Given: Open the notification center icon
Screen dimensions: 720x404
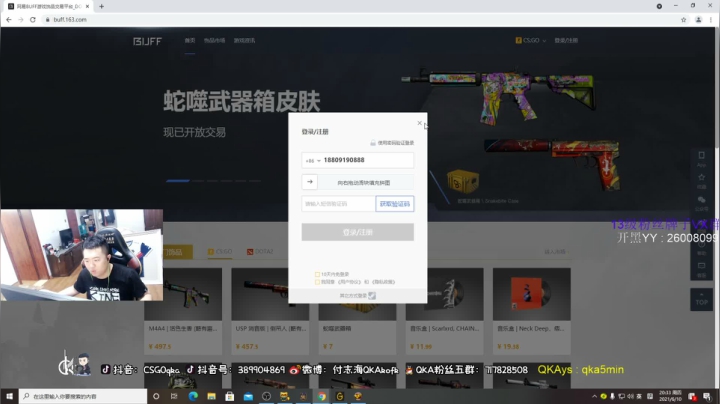Looking at the screenshot, I should point(707,396).
